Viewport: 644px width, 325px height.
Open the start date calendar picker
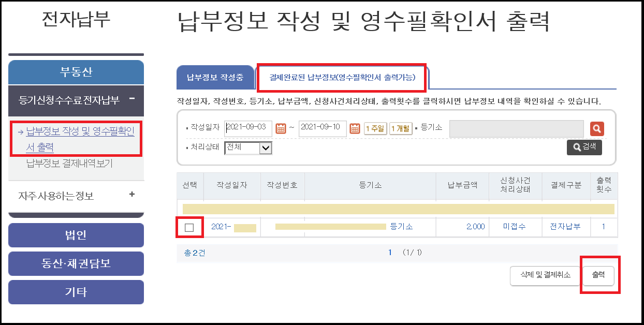281,129
